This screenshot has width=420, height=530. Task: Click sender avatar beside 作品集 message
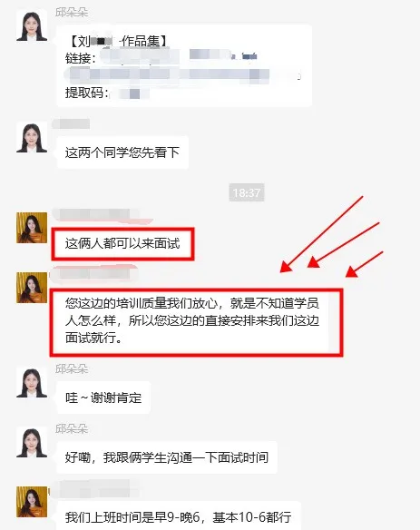click(x=32, y=25)
